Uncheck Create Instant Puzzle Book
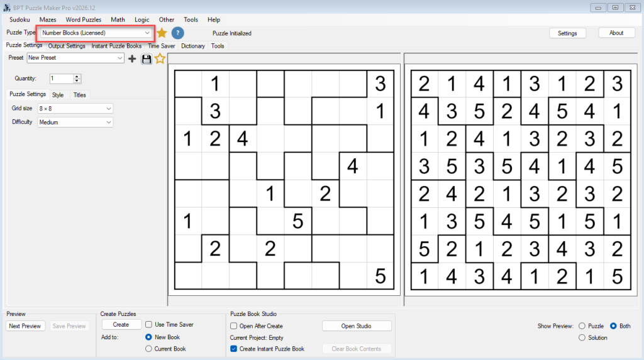 [x=234, y=349]
